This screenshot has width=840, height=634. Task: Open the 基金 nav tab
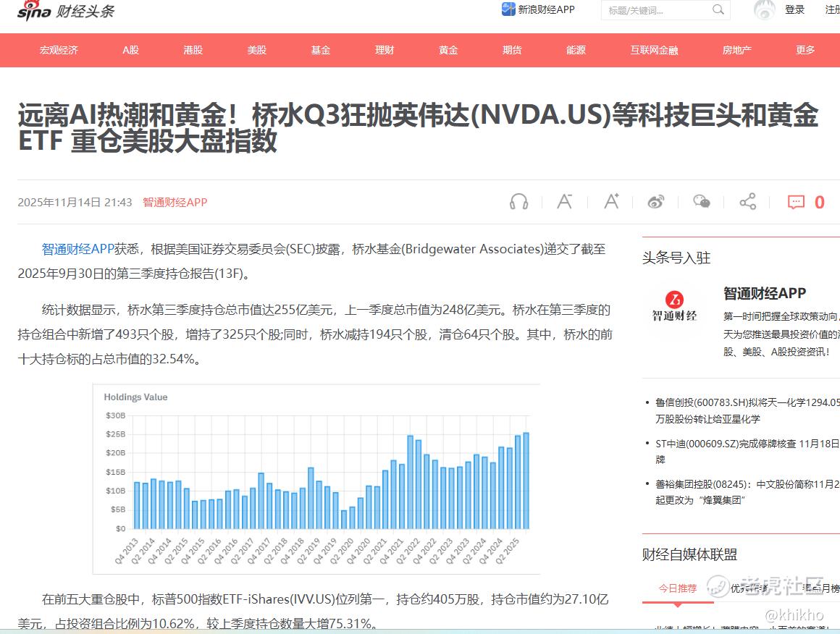[x=321, y=51]
